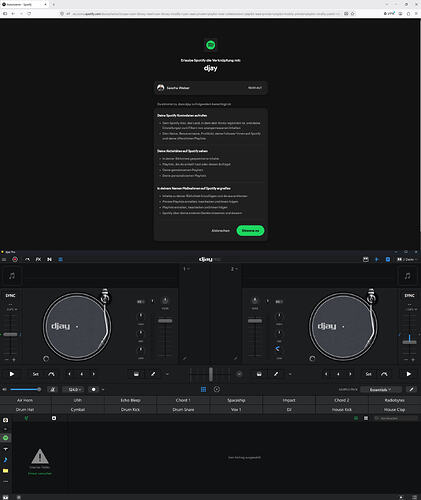This screenshot has width=421, height=500.
Task: Expand the Essentials sample pack dropdown
Action: (380, 389)
